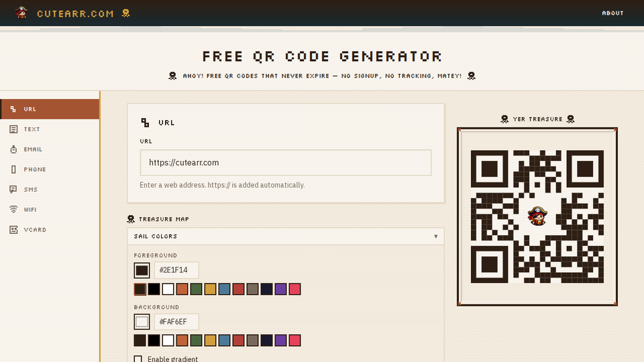The image size is (644, 362).
Task: Click the 'Yer Treasure' label
Action: pos(537,119)
